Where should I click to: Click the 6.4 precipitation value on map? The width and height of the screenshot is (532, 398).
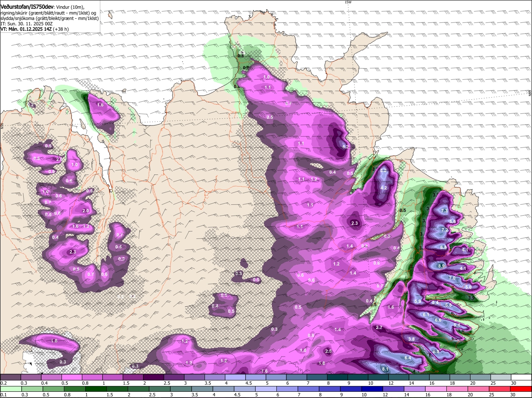(x=408, y=358)
